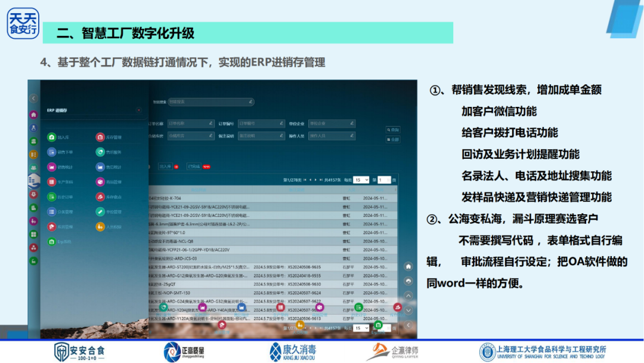This screenshot has height=363, width=644.
Task: Click the scroll-down chevron button on right edge
Action: click(x=408, y=310)
